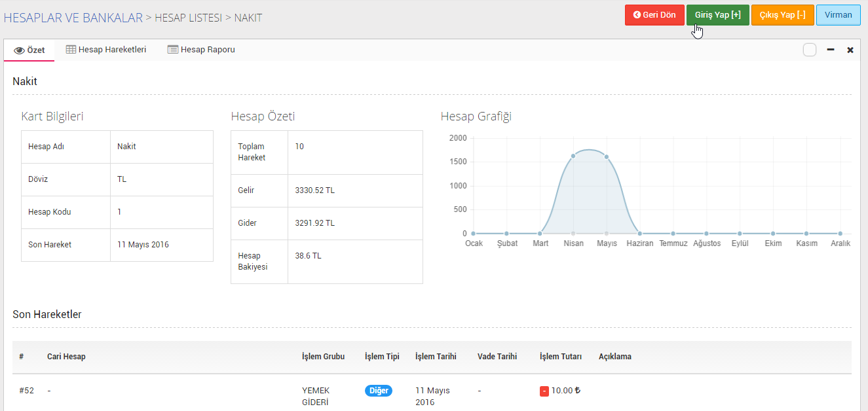Click the Hesap Adı value Nakit

tap(126, 147)
